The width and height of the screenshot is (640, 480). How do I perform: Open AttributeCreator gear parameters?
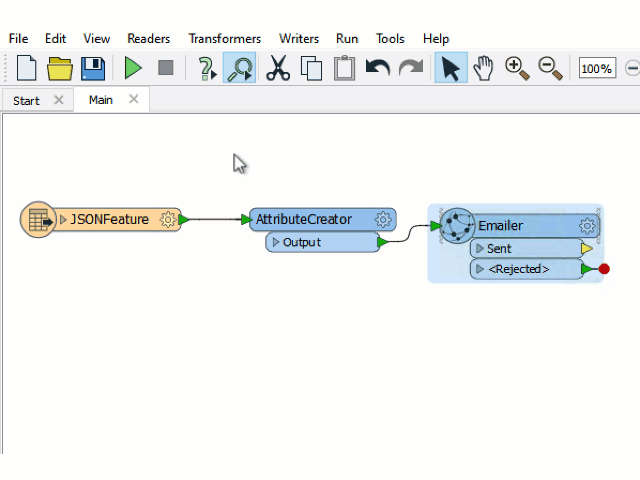point(383,220)
